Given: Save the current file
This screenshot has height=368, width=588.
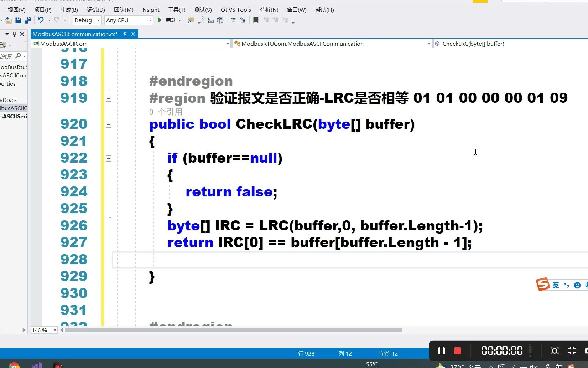Looking at the screenshot, I should (x=18, y=20).
